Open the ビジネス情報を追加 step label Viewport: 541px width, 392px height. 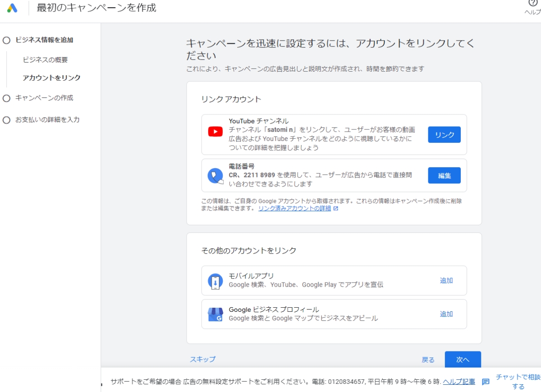click(44, 40)
